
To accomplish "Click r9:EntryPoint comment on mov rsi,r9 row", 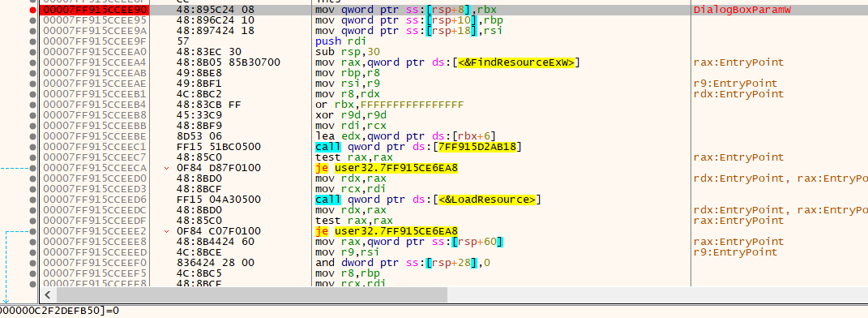I will (735, 84).
